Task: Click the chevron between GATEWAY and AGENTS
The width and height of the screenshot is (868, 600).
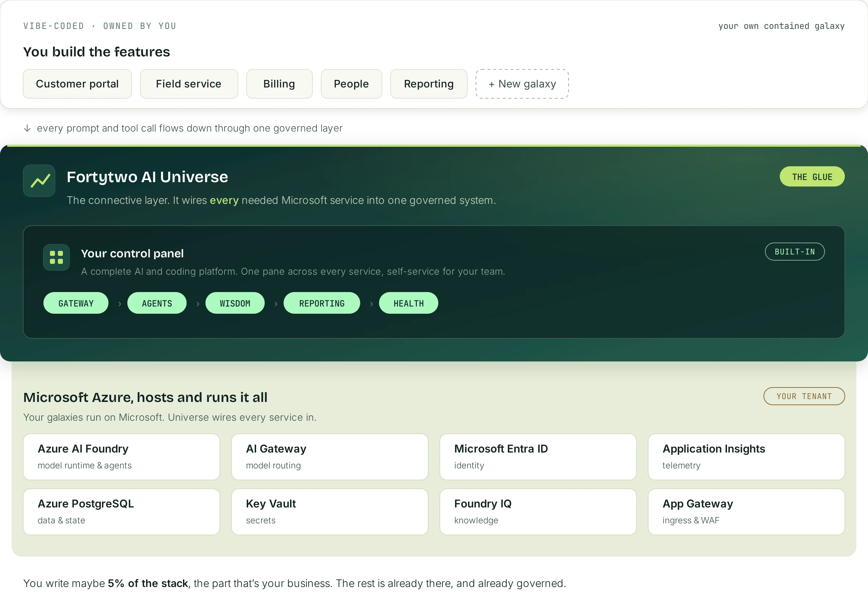Action: click(x=120, y=304)
